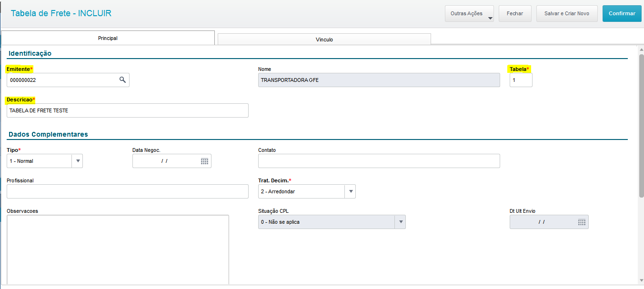
Task: Click the Contato input field
Action: pyautogui.click(x=379, y=161)
